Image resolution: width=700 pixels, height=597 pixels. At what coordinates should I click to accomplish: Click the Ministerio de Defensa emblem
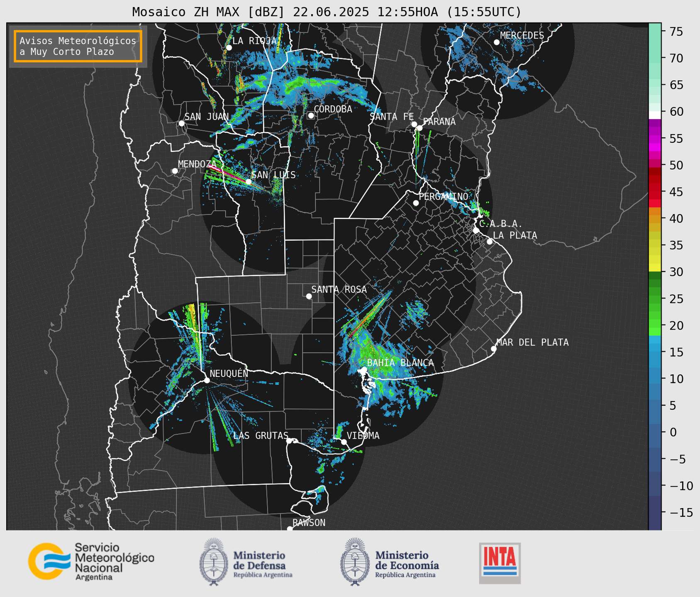[x=214, y=562]
